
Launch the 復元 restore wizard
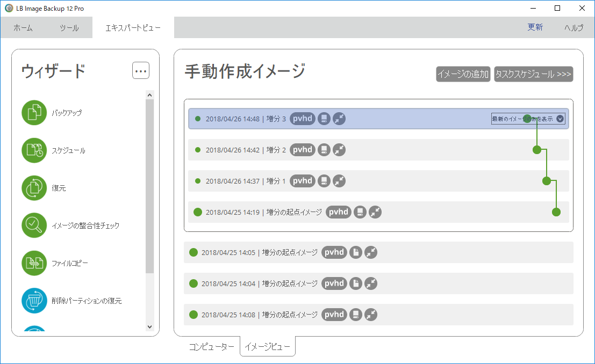(34, 188)
